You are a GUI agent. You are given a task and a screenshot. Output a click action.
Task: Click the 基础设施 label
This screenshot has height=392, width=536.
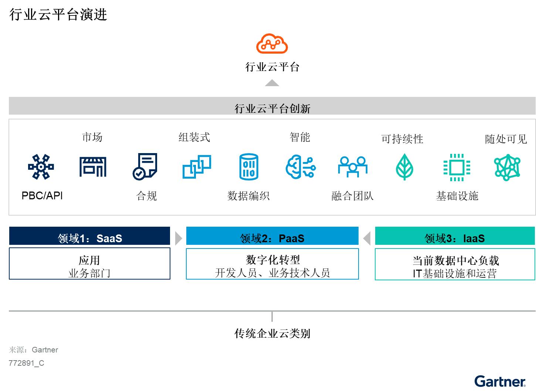(x=457, y=196)
